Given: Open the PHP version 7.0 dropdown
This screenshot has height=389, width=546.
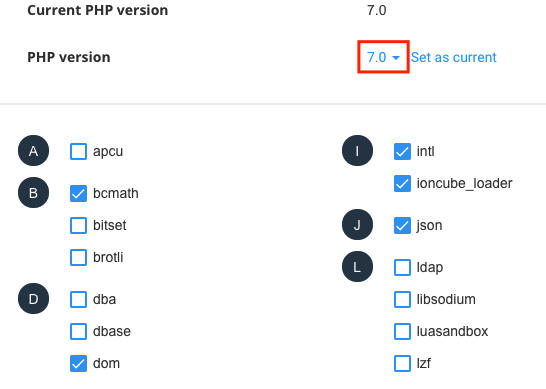Looking at the screenshot, I should click(383, 57).
